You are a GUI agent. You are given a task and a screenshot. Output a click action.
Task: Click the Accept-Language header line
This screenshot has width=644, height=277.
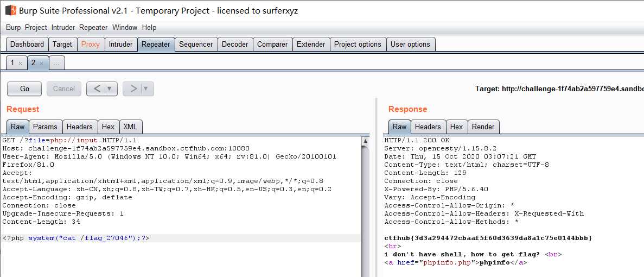coord(167,189)
